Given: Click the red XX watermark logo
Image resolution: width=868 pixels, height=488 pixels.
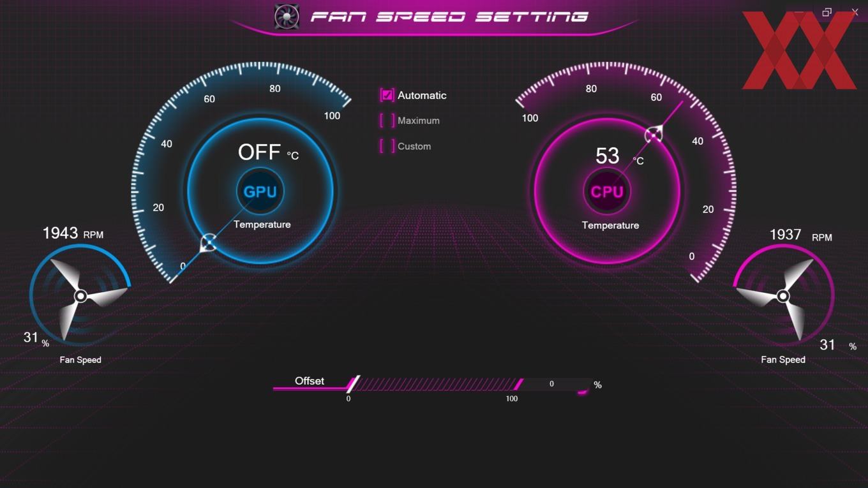Looking at the screenshot, I should tap(799, 50).
